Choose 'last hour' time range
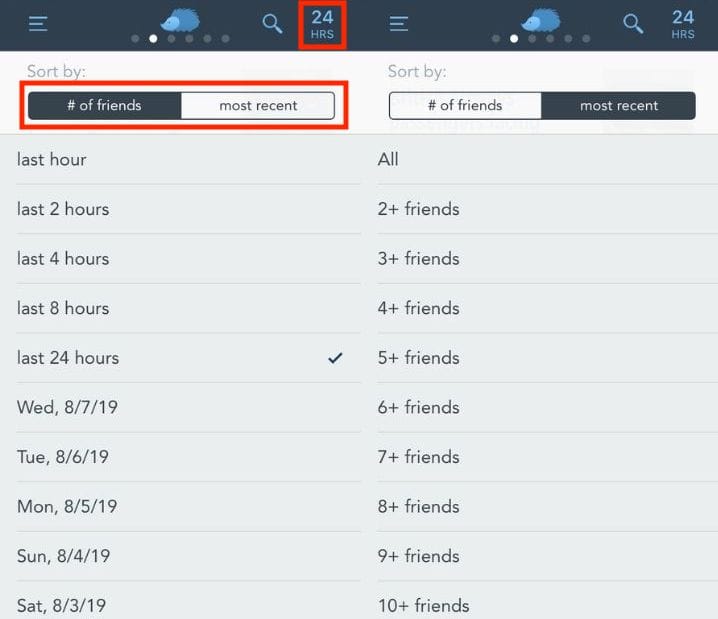Image resolution: width=718 pixels, height=619 pixels. click(52, 159)
